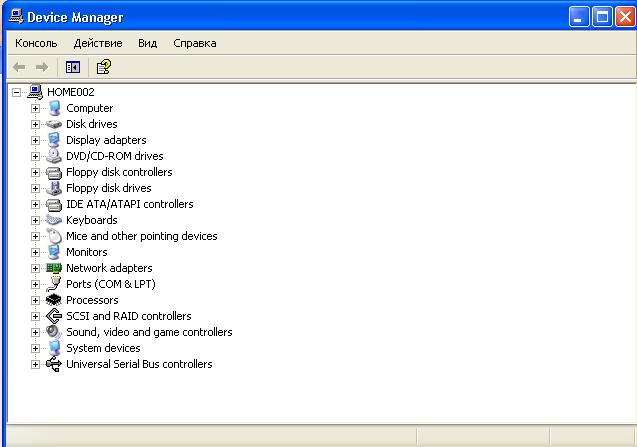The image size is (637, 447).
Task: Click the SCSI and RAID controllers icon
Action: pyautogui.click(x=54, y=316)
